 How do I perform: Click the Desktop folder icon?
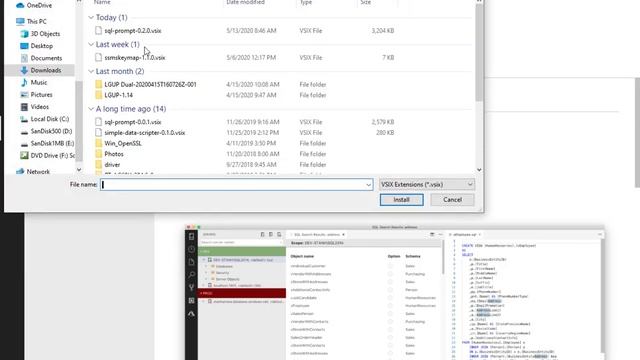click(24, 46)
